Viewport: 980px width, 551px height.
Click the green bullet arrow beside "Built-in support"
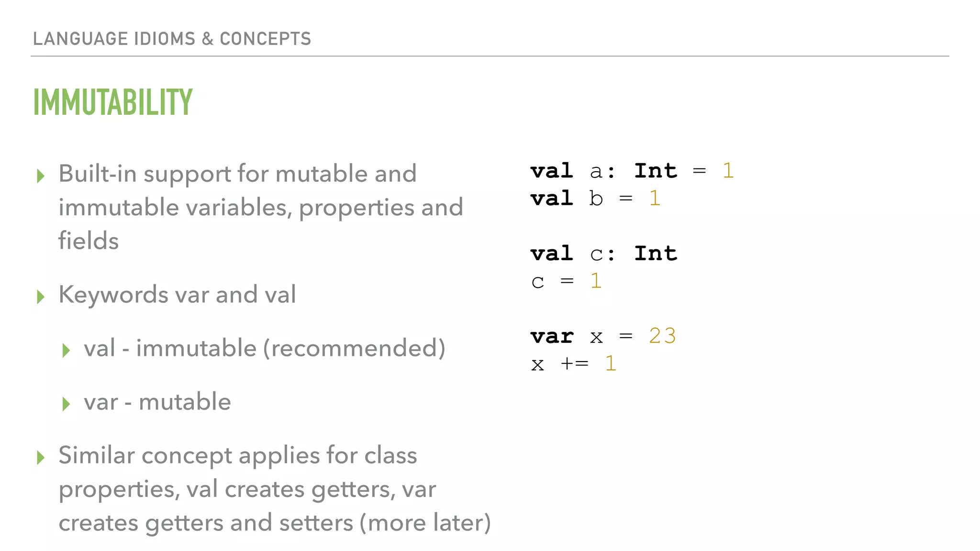41,176
